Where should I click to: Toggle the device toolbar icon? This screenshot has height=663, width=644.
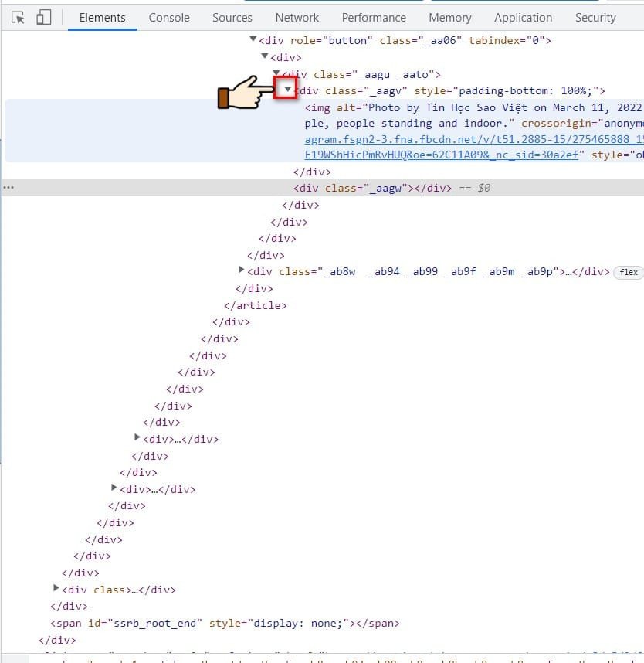pos(43,17)
